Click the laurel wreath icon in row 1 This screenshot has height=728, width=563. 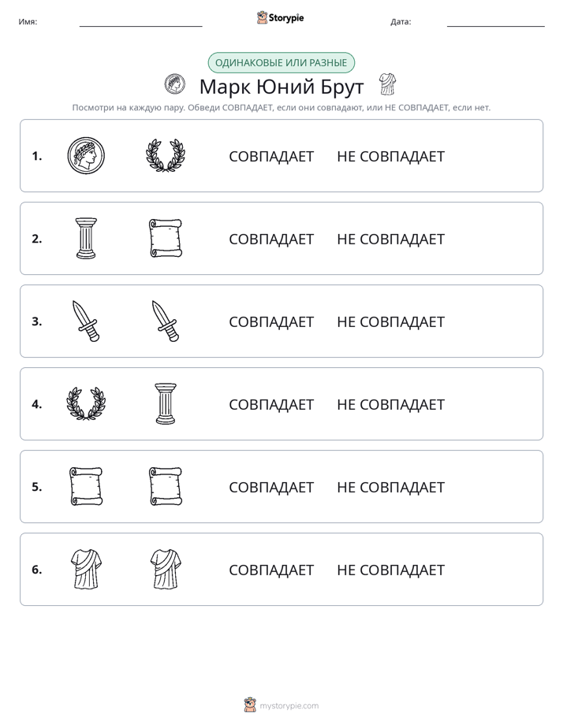coord(166,155)
